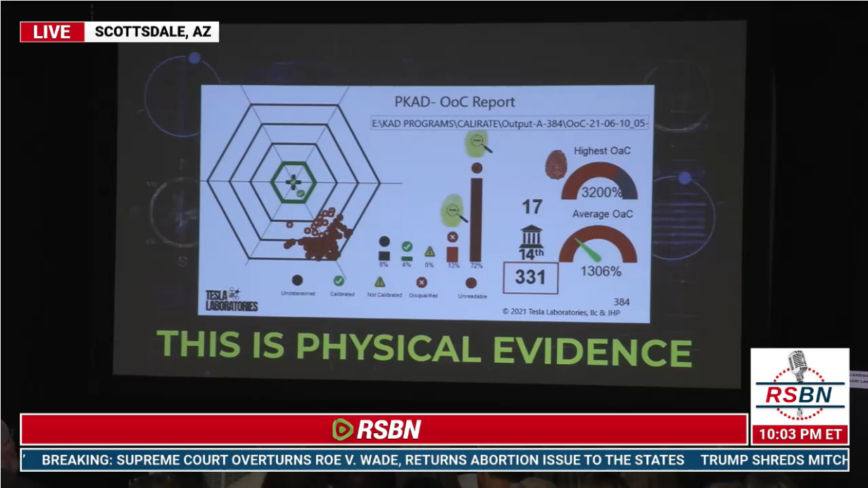
Task: Click the red 13% disqualified bar
Action: [453, 254]
